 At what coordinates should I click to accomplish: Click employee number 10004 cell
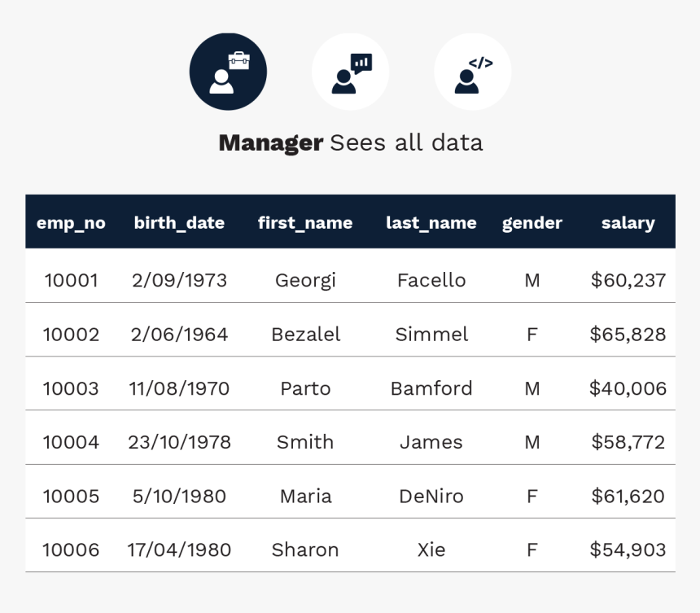pos(71,442)
